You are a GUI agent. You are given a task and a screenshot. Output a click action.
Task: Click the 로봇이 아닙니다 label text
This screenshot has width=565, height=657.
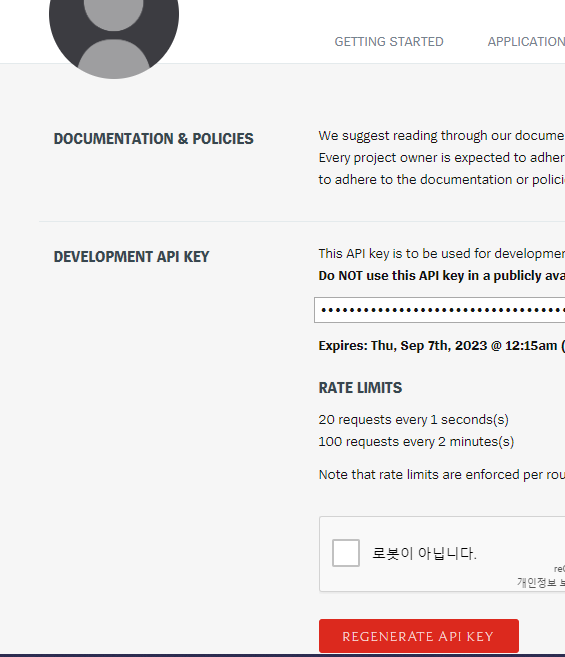click(x=424, y=553)
